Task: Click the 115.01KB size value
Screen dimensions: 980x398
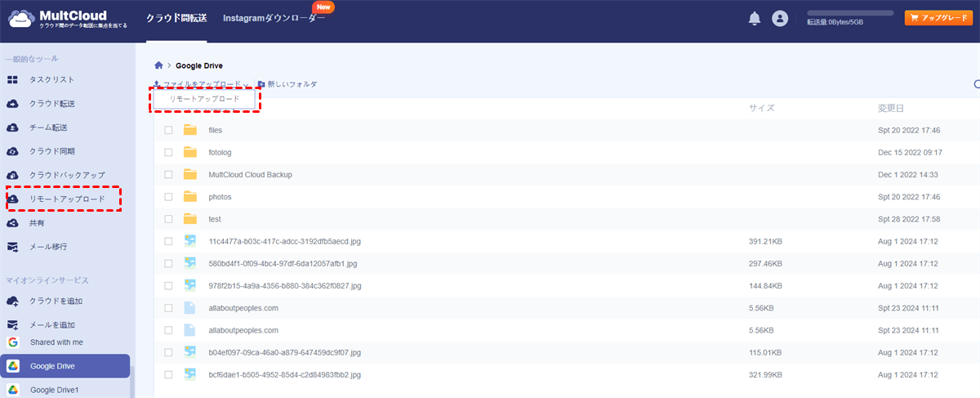Action: point(765,352)
